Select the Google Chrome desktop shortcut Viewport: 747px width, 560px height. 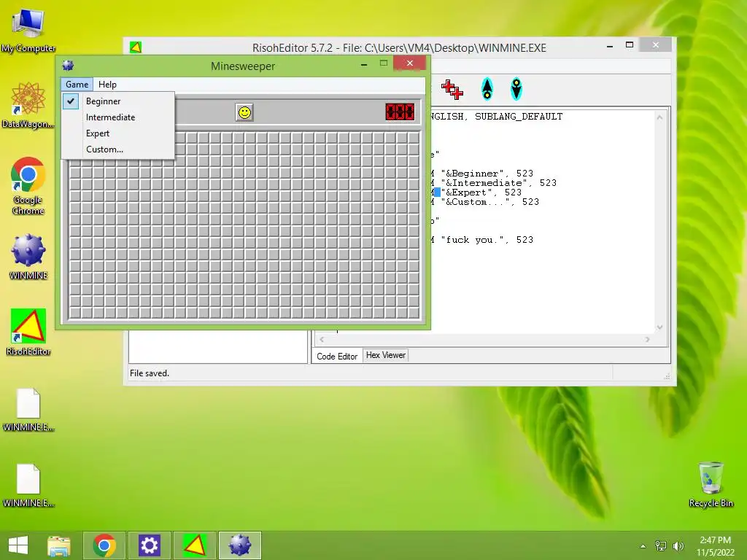click(28, 186)
